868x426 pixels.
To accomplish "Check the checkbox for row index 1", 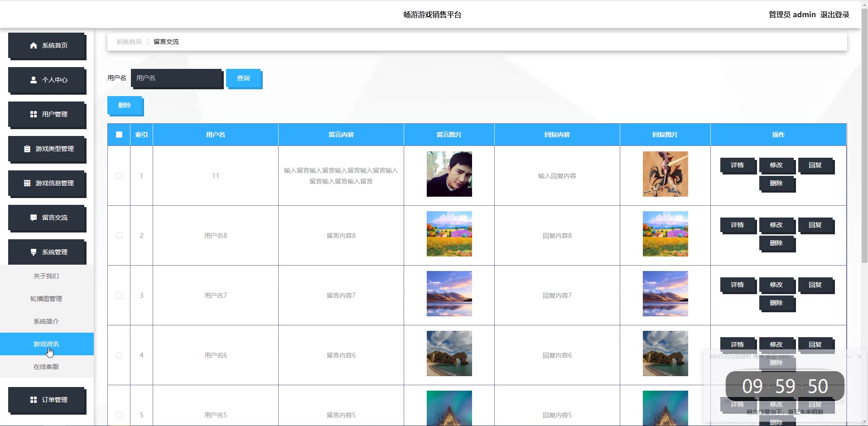I will click(119, 176).
